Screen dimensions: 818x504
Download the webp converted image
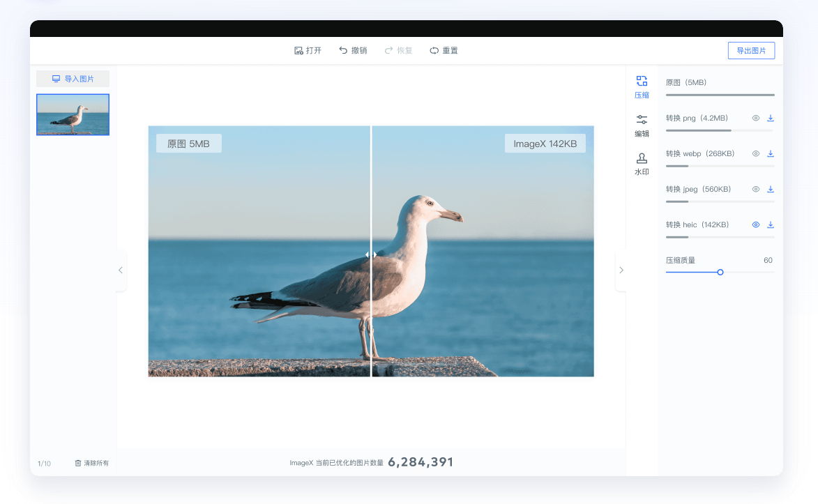tap(771, 154)
